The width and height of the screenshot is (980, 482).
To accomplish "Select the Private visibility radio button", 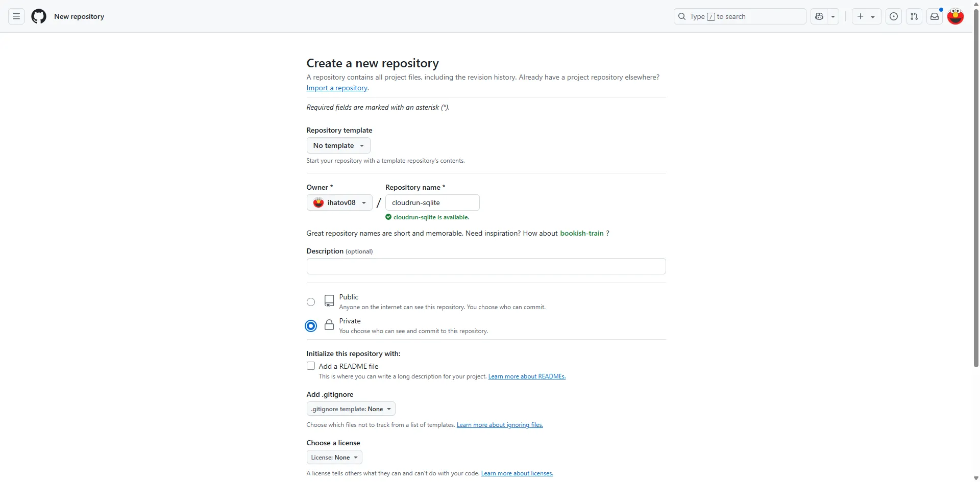I will tap(311, 326).
